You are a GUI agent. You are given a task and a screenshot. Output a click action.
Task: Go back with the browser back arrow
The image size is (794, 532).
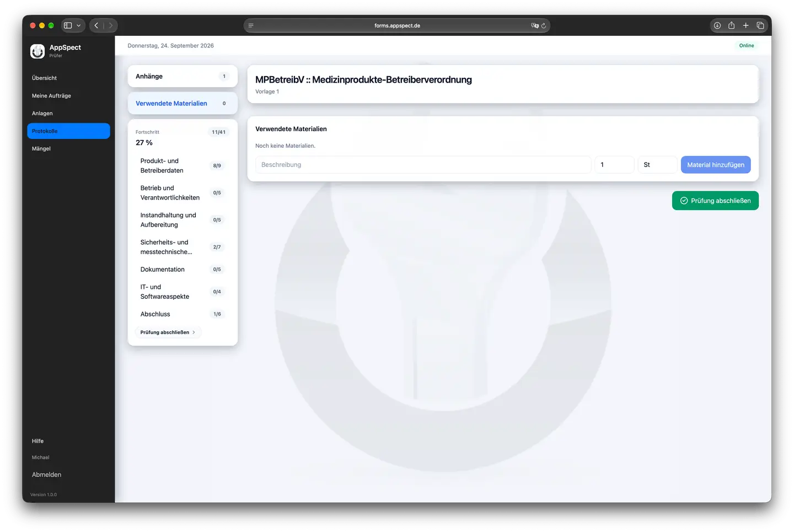(96, 25)
